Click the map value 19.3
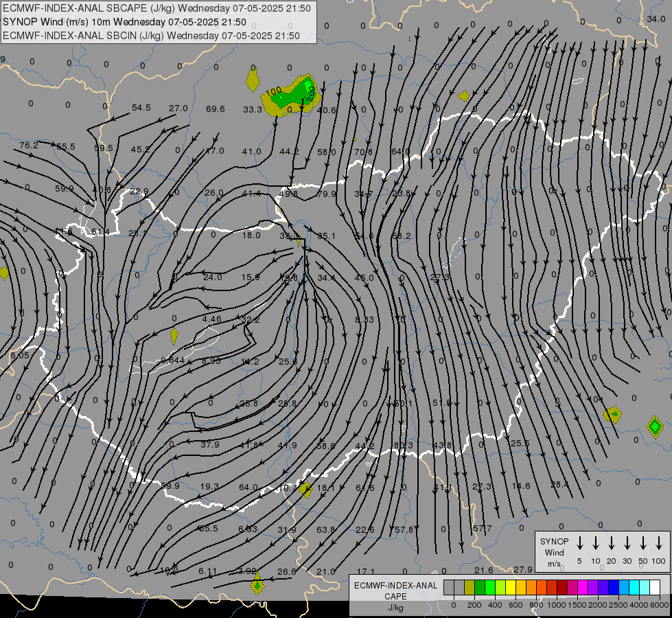This screenshot has width=672, height=618. point(209,486)
